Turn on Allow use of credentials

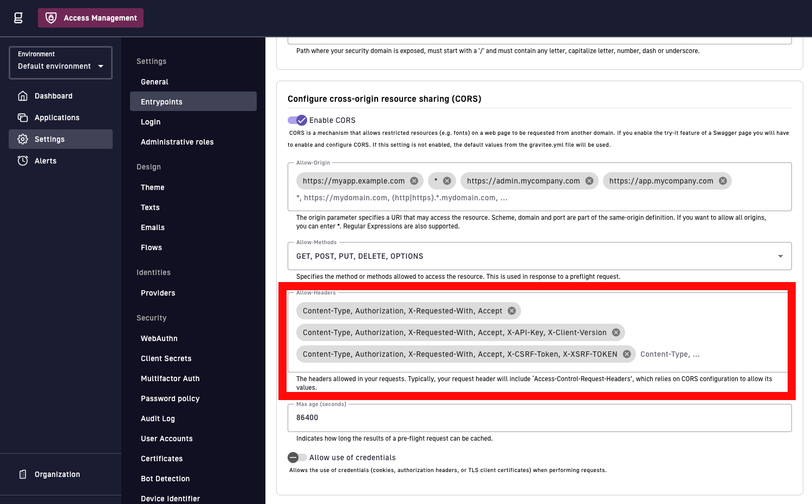click(297, 457)
